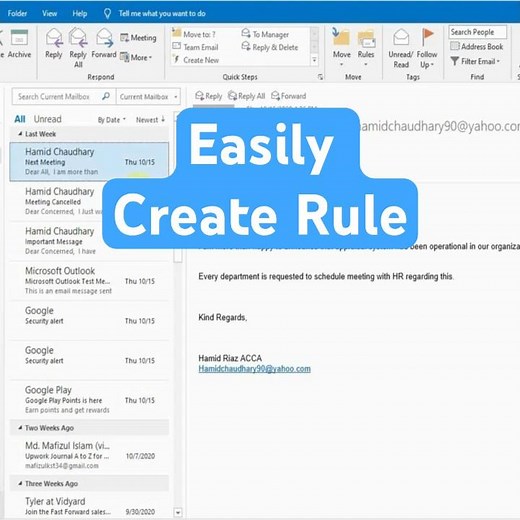Select the Reply & Delete quick step

[270, 47]
